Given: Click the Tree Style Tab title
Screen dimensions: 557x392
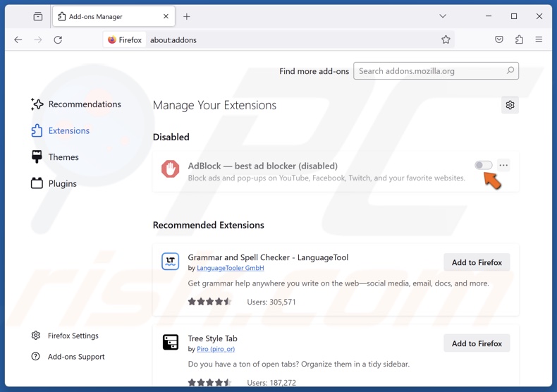Looking at the screenshot, I should pyautogui.click(x=212, y=338).
